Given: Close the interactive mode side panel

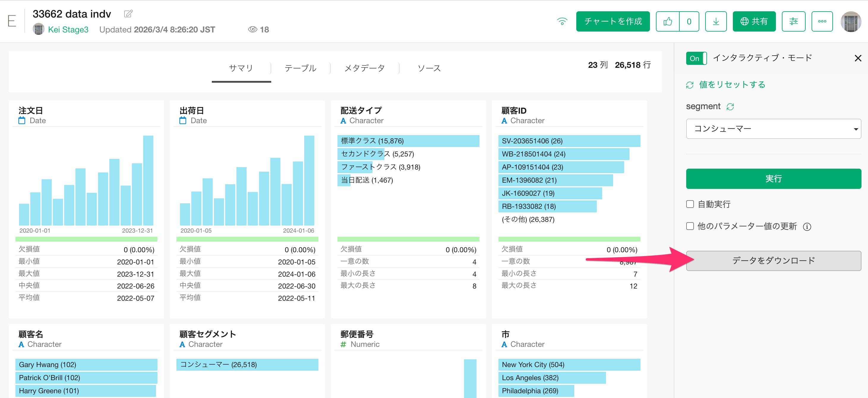Looking at the screenshot, I should [x=858, y=58].
